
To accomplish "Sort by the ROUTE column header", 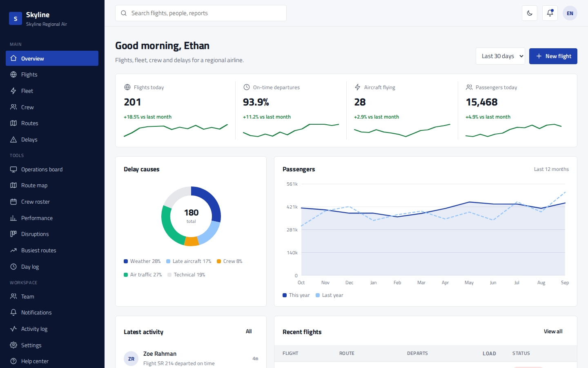I will pyautogui.click(x=347, y=353).
